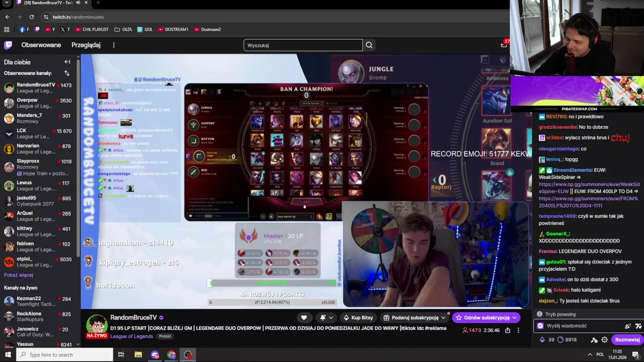Click the Polski language tag
Screen dimensions: 644x362
pos(165,336)
